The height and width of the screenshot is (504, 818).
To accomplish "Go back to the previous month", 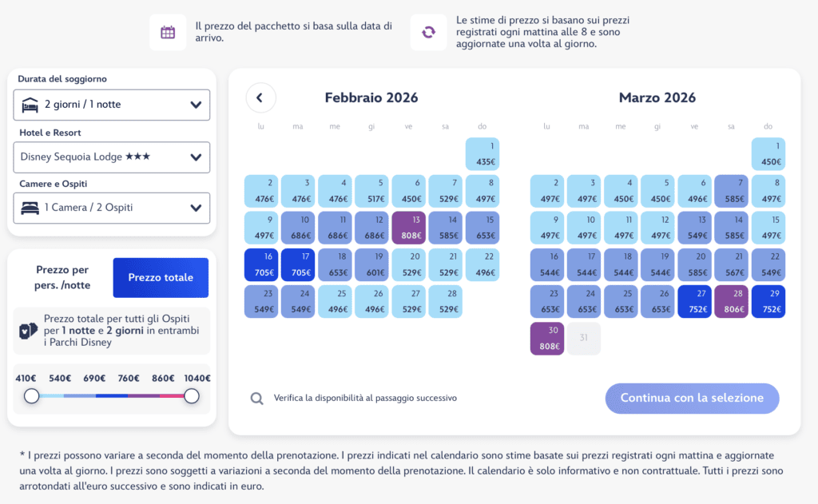I will (260, 97).
